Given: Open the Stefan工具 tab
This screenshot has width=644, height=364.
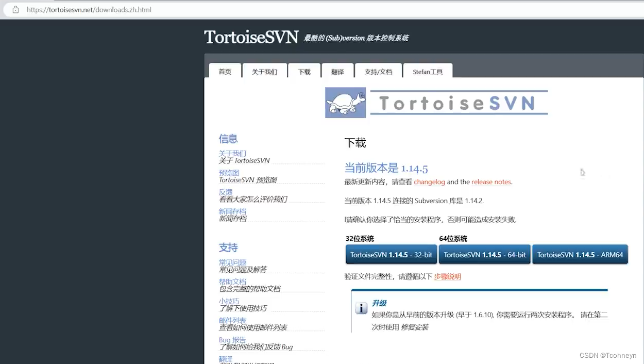Looking at the screenshot, I should pos(428,72).
